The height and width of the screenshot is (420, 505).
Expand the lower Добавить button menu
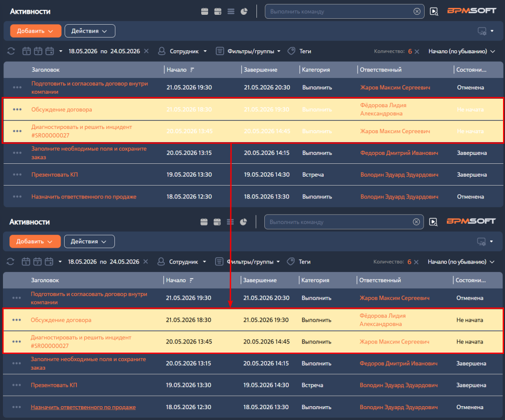35,241
